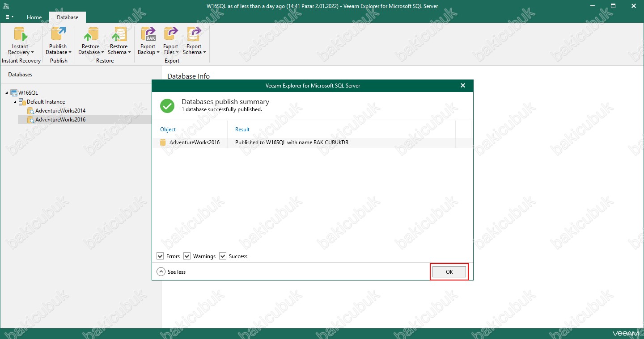Minimize the Veeam Explorer window
The width and height of the screenshot is (644, 339).
(x=593, y=6)
